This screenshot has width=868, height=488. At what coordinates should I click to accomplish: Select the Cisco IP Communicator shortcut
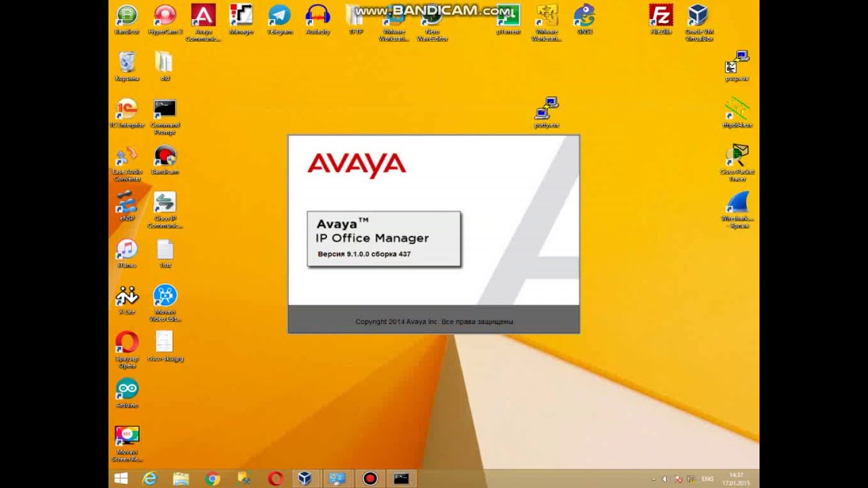(165, 210)
